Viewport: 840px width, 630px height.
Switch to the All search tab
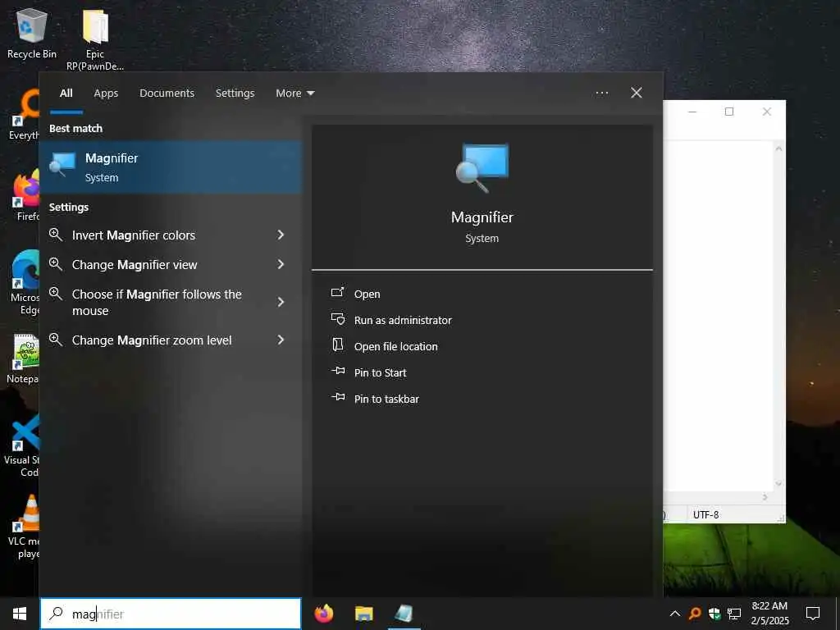pyautogui.click(x=66, y=94)
